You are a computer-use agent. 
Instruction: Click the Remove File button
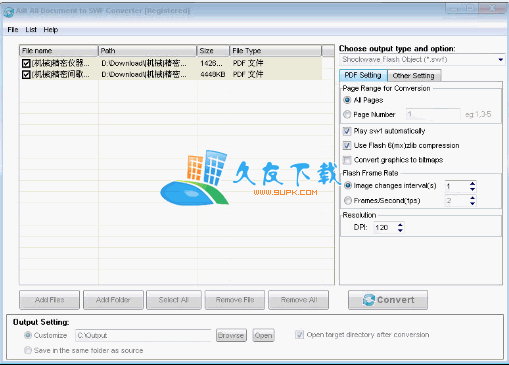pos(235,300)
